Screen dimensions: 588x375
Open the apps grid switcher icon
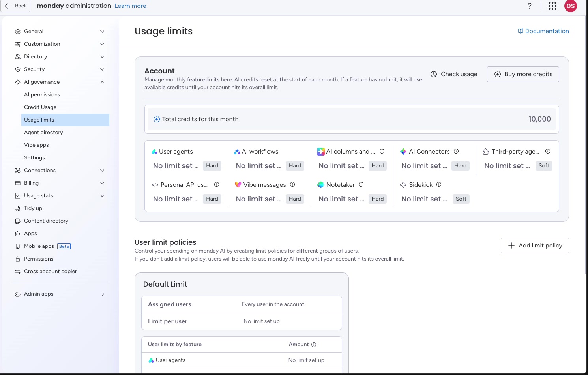[x=552, y=6]
